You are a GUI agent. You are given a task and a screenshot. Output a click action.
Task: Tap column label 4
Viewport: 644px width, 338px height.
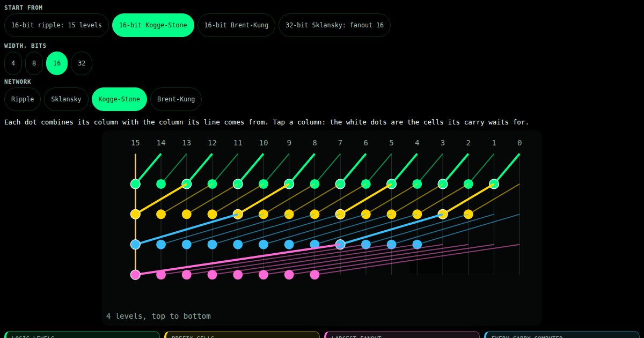417,143
